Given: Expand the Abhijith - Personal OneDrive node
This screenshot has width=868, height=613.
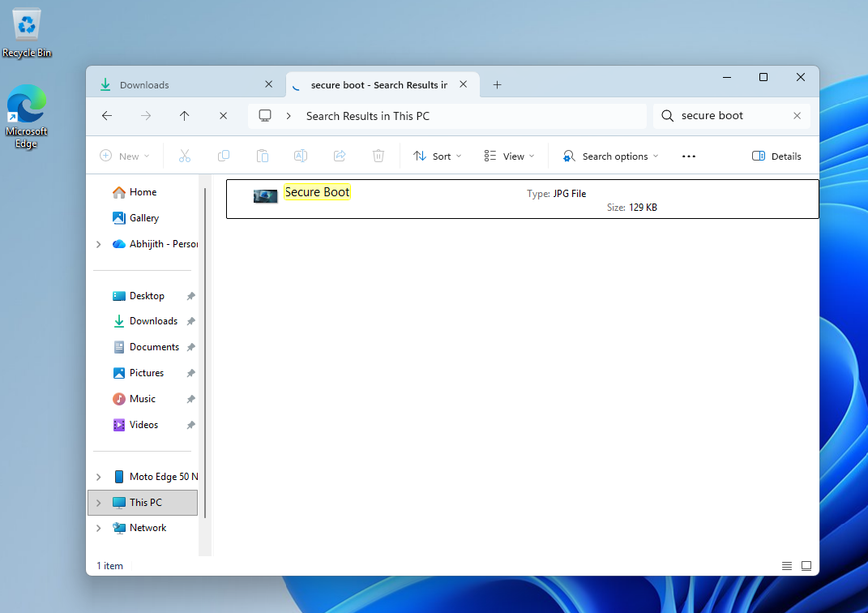Looking at the screenshot, I should click(99, 244).
